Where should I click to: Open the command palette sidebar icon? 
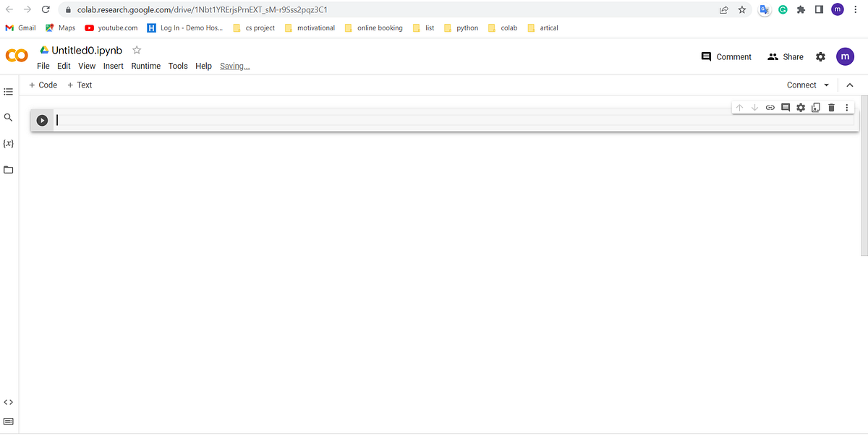[x=9, y=422]
